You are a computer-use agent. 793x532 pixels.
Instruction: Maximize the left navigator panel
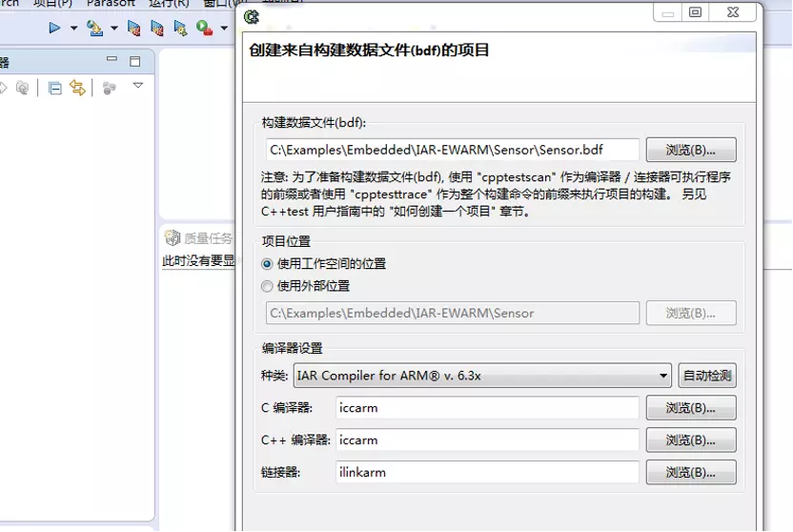coord(134,62)
